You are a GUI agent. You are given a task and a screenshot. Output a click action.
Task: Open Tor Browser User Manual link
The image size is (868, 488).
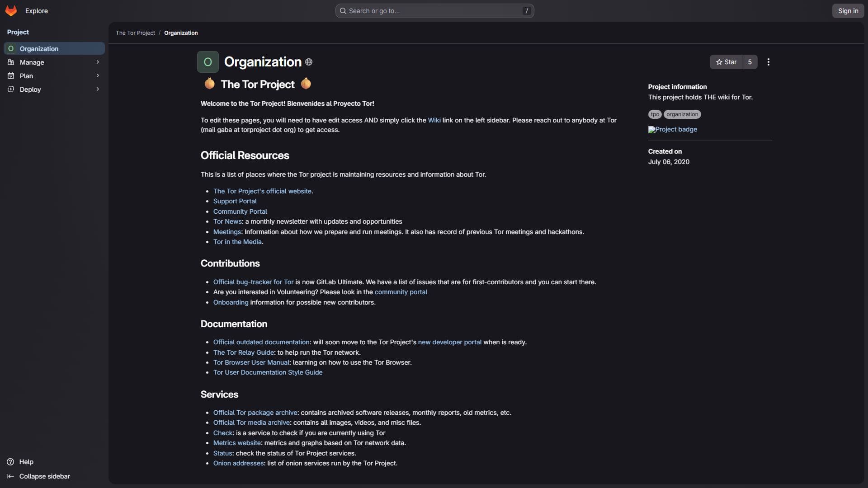pyautogui.click(x=251, y=362)
